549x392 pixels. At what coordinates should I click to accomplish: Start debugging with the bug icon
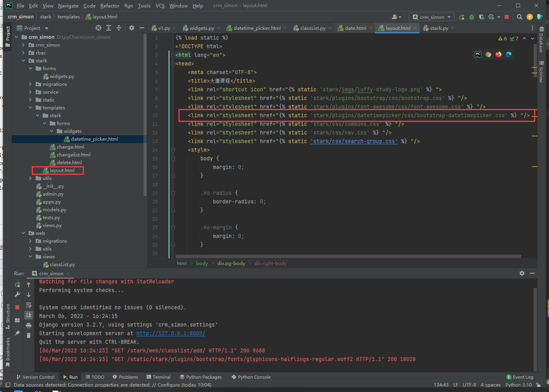click(472, 17)
